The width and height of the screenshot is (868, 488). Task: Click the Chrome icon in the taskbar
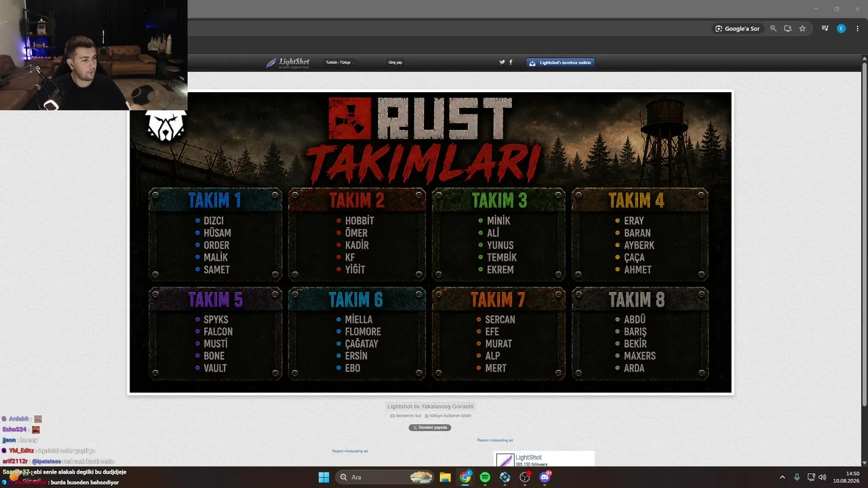pyautogui.click(x=465, y=477)
